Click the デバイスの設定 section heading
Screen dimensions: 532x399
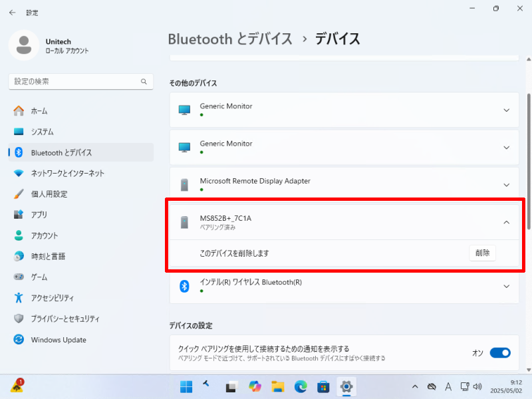(191, 326)
